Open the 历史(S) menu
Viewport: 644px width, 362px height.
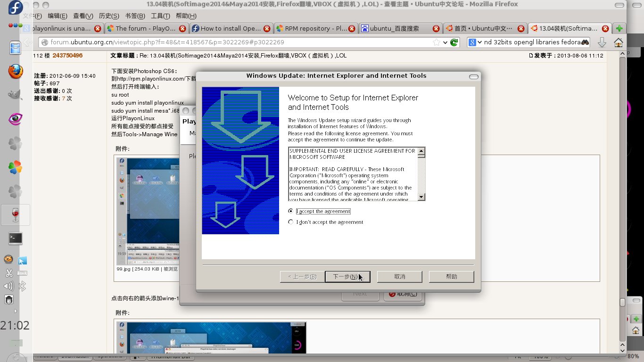108,16
